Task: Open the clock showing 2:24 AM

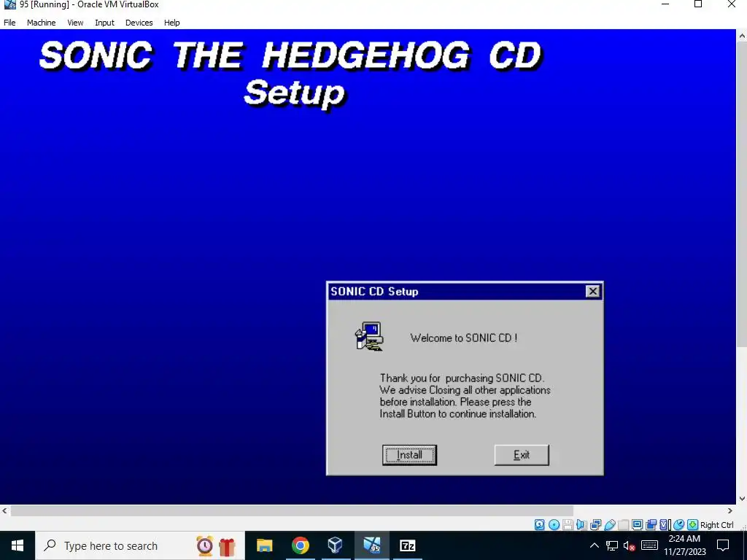Action: tap(684, 545)
